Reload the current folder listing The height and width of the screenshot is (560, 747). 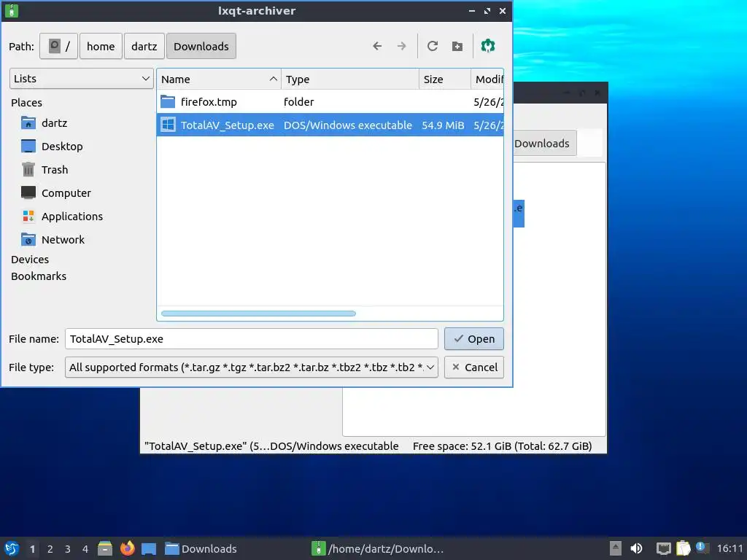coord(433,46)
